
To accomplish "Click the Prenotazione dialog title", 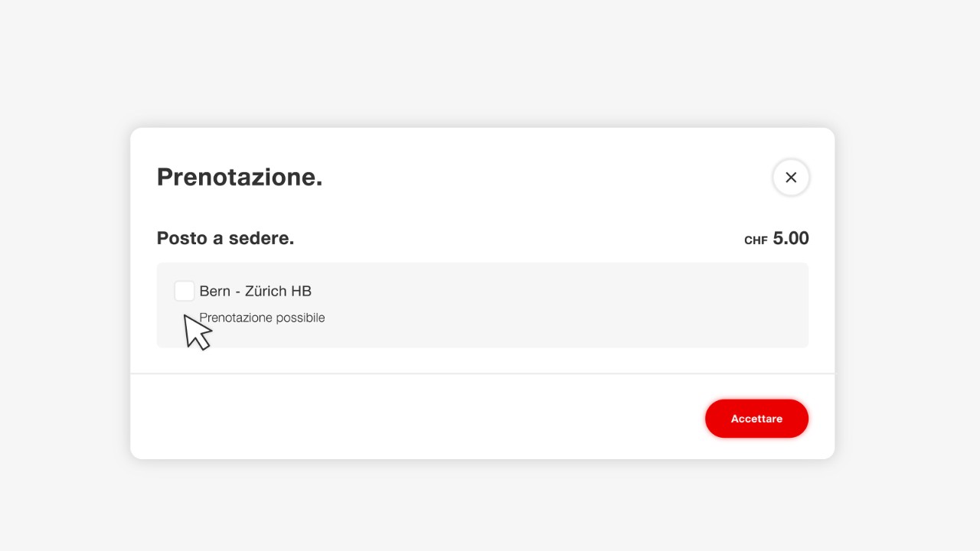I will tap(240, 177).
